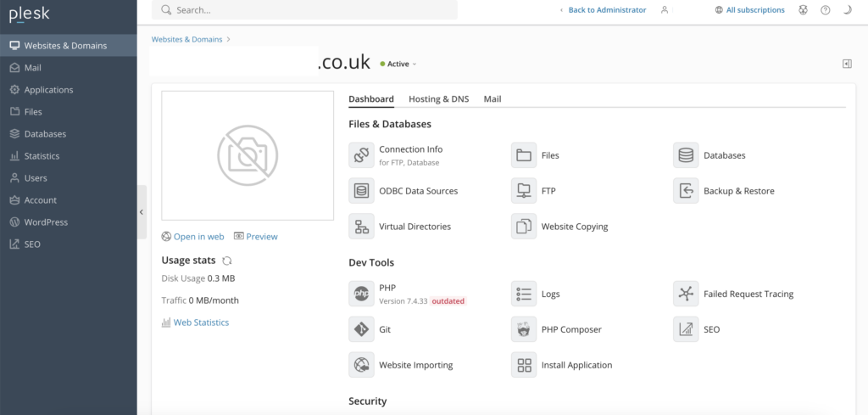The width and height of the screenshot is (868, 415).
Task: Open the help question mark icon
Action: [x=826, y=10]
